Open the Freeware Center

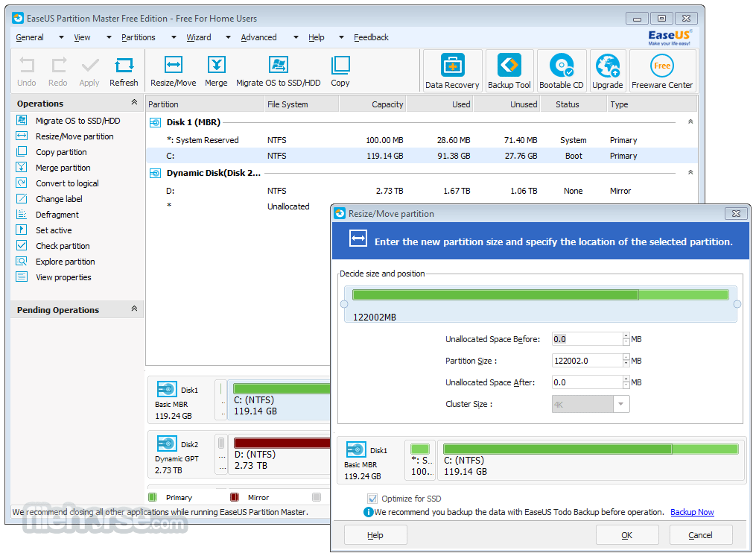662,71
